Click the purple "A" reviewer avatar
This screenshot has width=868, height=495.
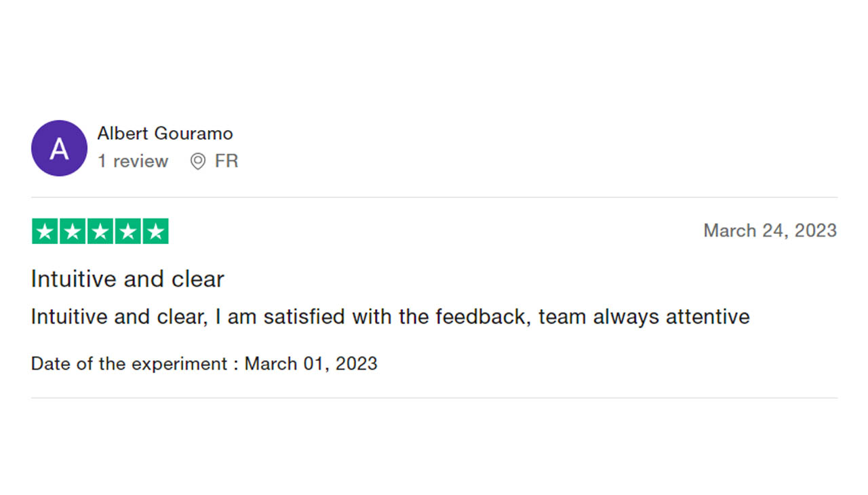[x=59, y=148]
